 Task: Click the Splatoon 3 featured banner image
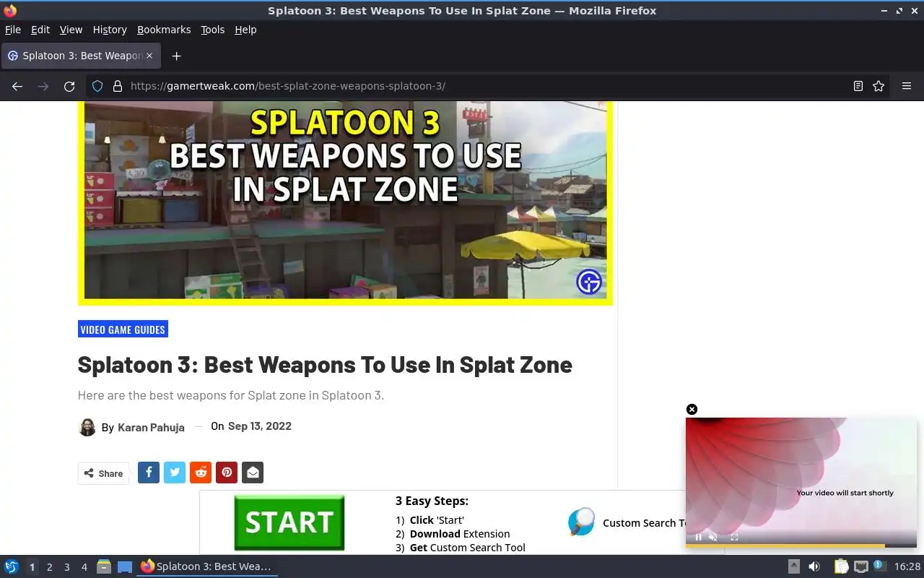[x=345, y=202]
